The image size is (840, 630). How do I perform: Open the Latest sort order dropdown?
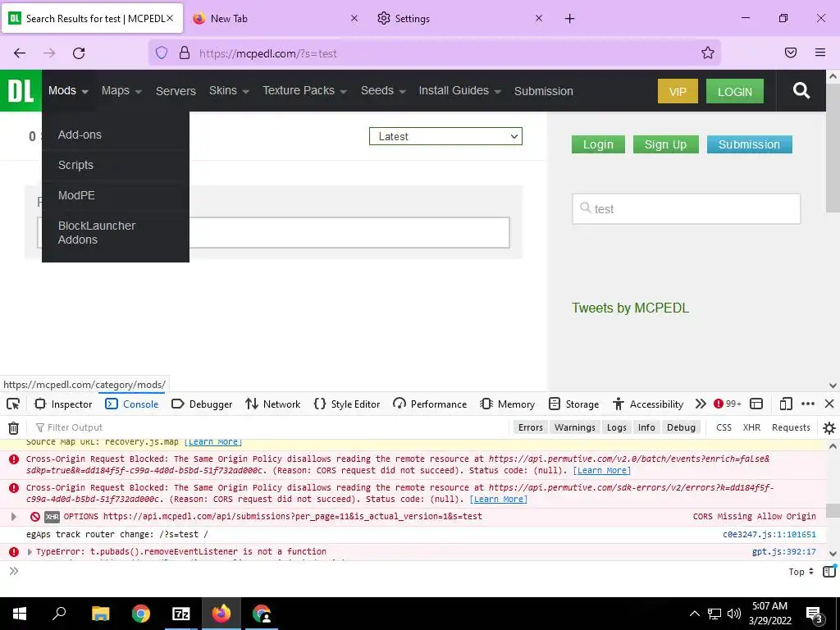[x=445, y=136]
